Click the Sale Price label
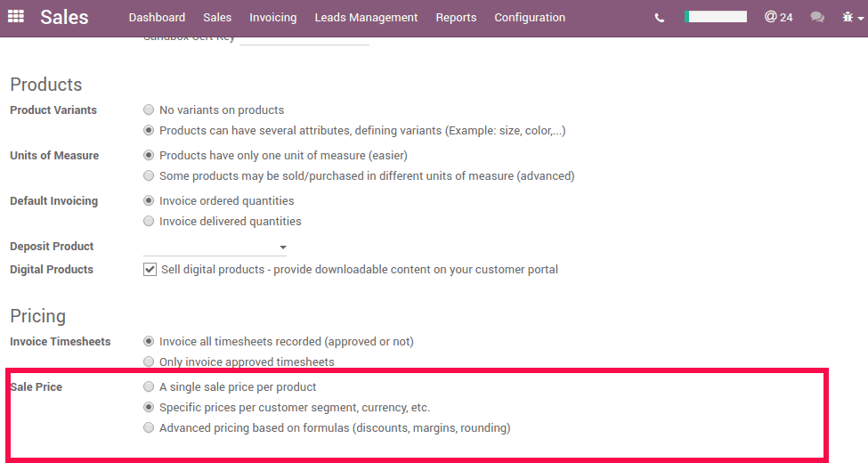This screenshot has width=868, height=463. (36, 386)
